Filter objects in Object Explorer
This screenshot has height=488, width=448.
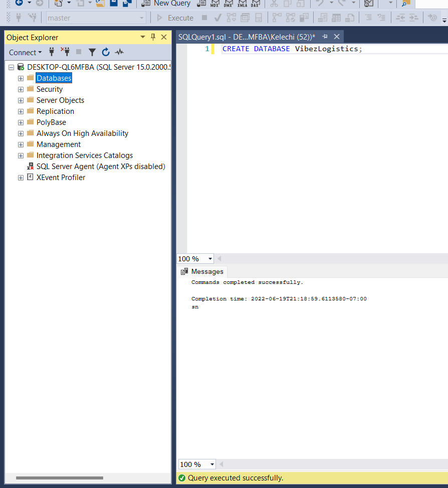tap(92, 52)
